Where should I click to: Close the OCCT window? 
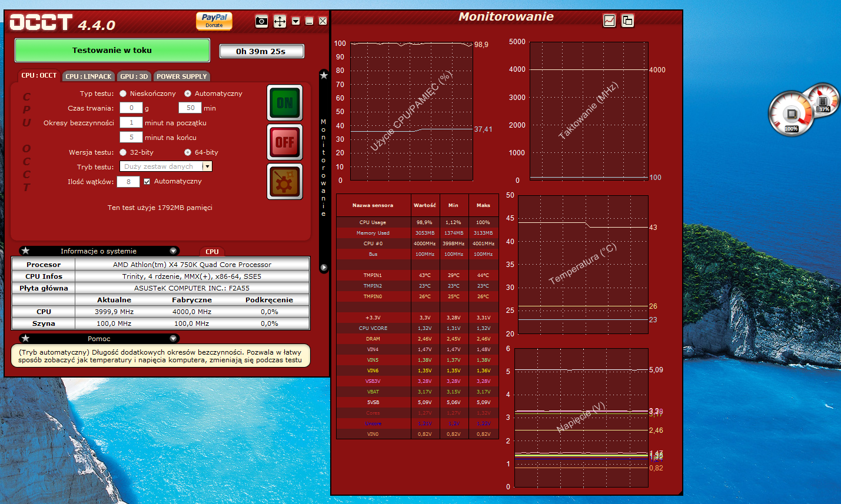tap(323, 21)
